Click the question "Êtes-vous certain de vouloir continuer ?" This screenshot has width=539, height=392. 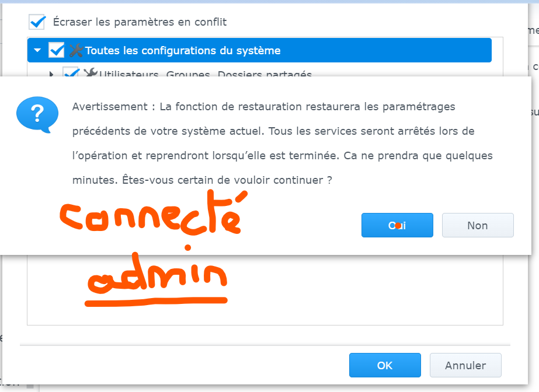pyautogui.click(x=202, y=180)
